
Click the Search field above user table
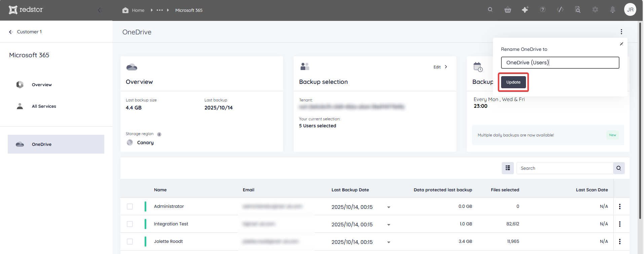click(x=565, y=168)
